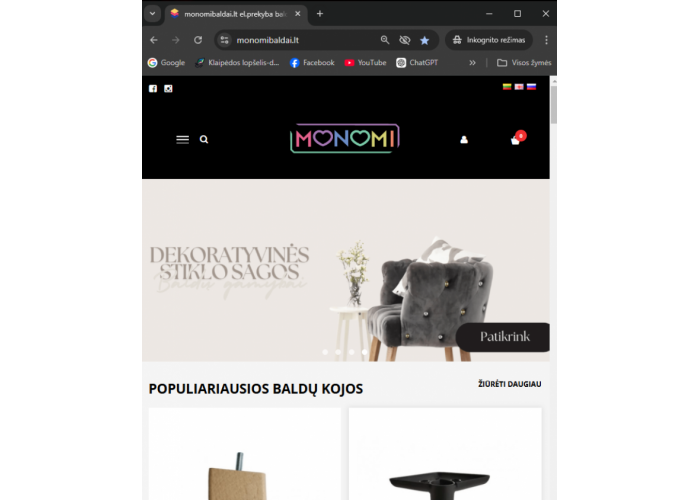Expand the hidden bookmarks chevron
700x500 pixels.
click(x=472, y=63)
